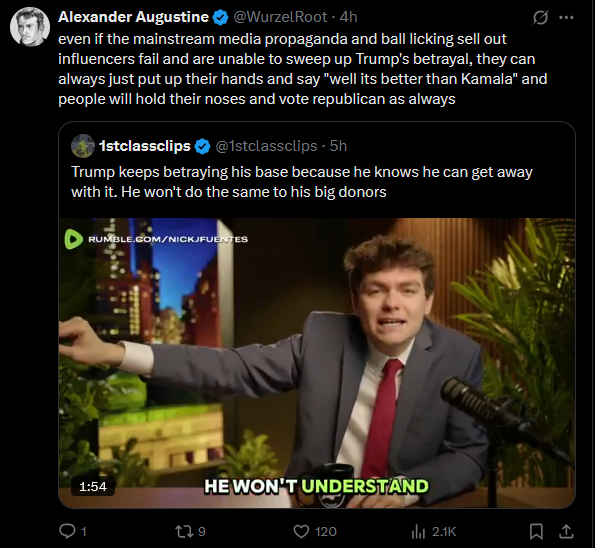Open the 4h timestamp link
Image resolution: width=595 pixels, height=548 pixels.
tap(348, 17)
